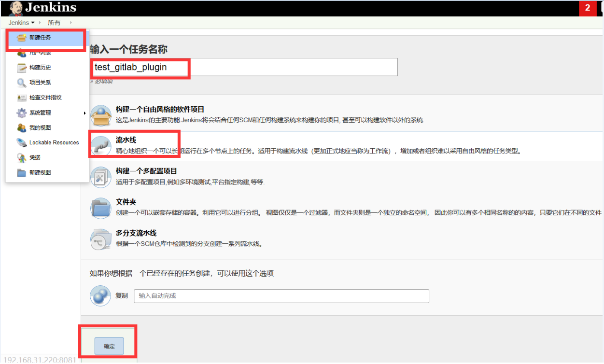604x364 pixels.
Task: Click the Jenkins butler logo icon
Action: [x=15, y=8]
